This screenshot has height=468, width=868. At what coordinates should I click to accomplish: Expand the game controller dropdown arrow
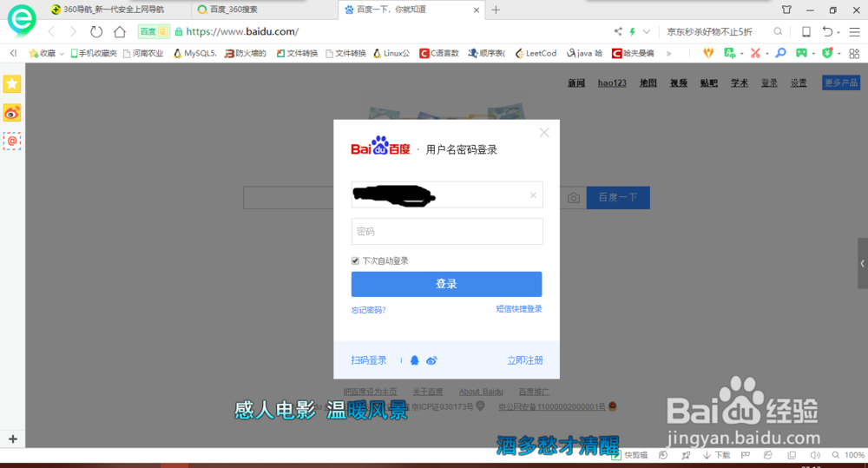813,54
